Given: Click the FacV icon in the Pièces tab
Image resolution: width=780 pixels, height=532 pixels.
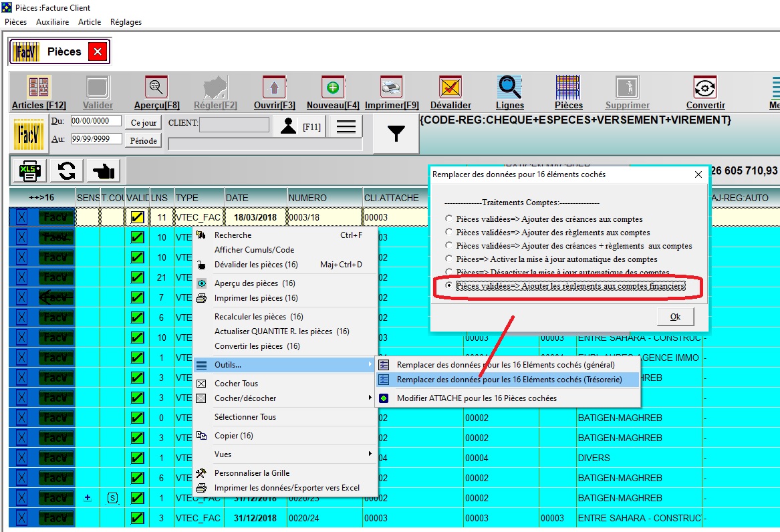Looking at the screenshot, I should pos(25,51).
